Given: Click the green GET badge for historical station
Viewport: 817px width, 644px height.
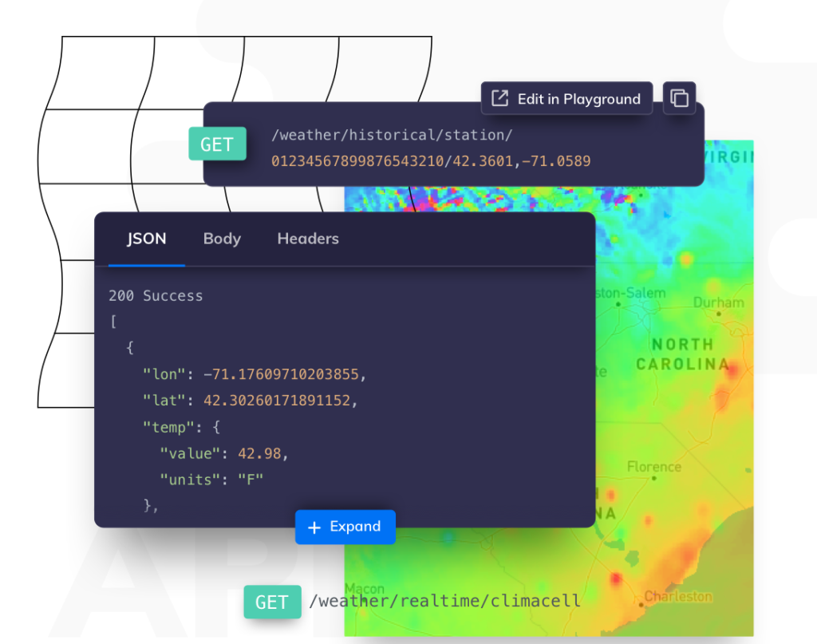Looking at the screenshot, I should 217,144.
